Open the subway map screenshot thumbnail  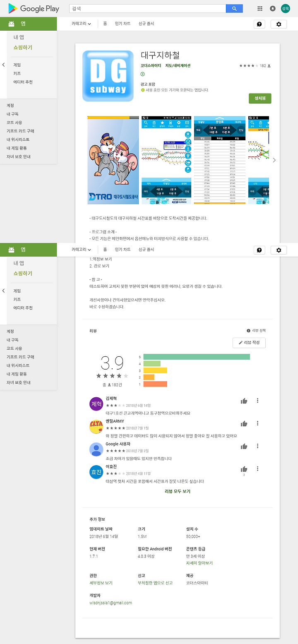(x=166, y=160)
